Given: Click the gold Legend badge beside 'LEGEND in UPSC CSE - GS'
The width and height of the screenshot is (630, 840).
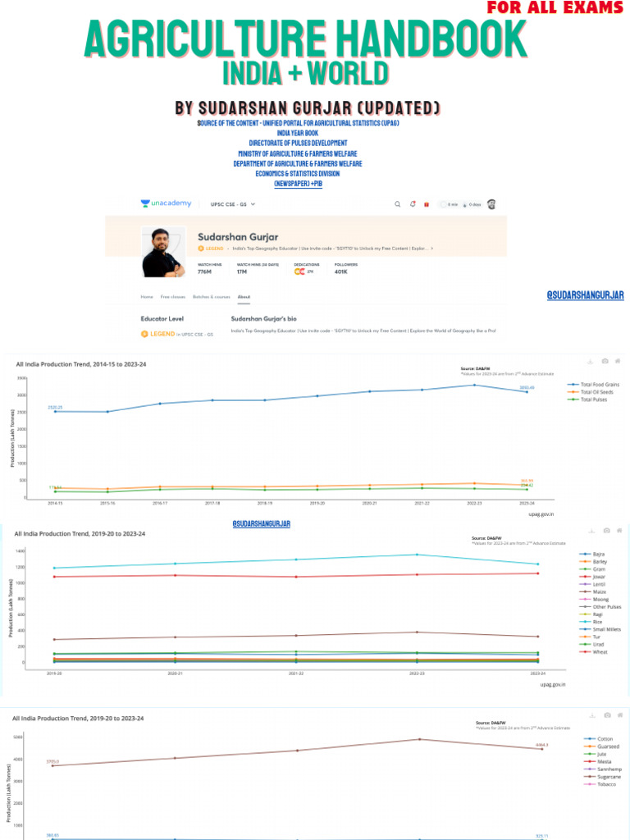Looking at the screenshot, I should click(144, 334).
